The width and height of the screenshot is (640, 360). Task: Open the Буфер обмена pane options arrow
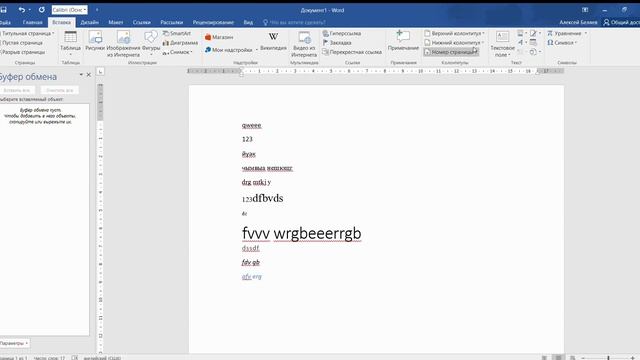[x=81, y=75]
